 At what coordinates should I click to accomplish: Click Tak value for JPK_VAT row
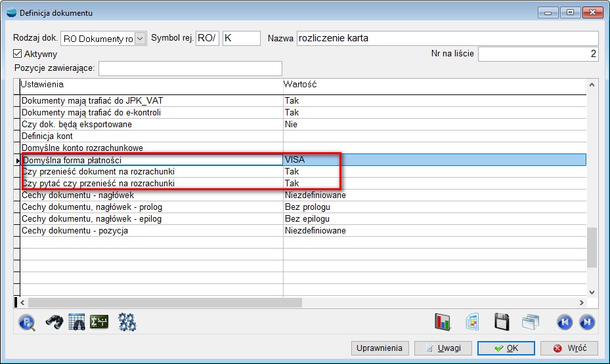tap(435, 100)
